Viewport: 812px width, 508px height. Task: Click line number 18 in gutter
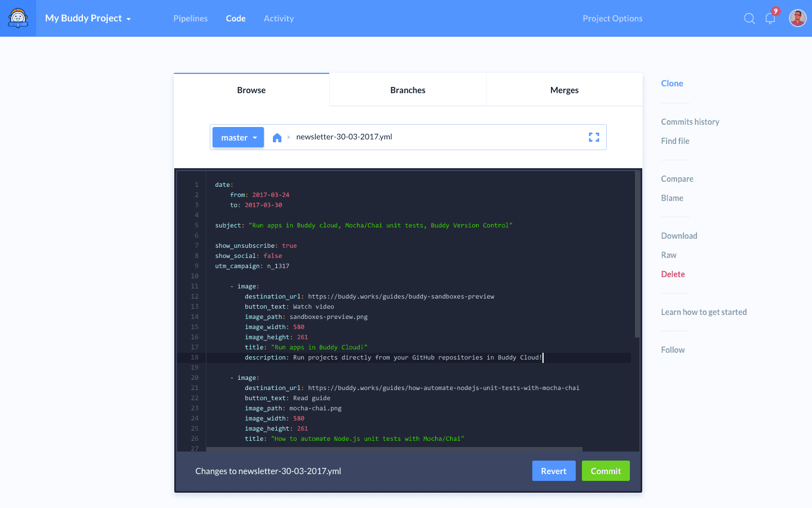pyautogui.click(x=195, y=357)
